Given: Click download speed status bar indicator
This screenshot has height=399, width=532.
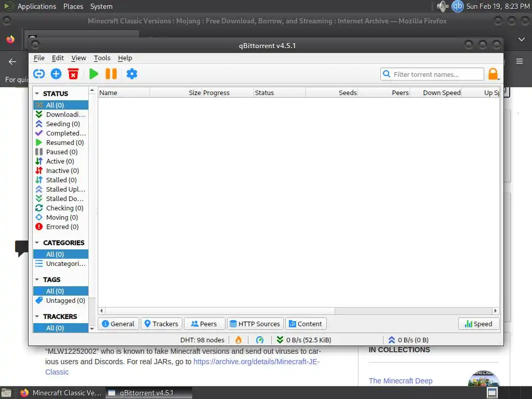Looking at the screenshot, I should pos(303,340).
